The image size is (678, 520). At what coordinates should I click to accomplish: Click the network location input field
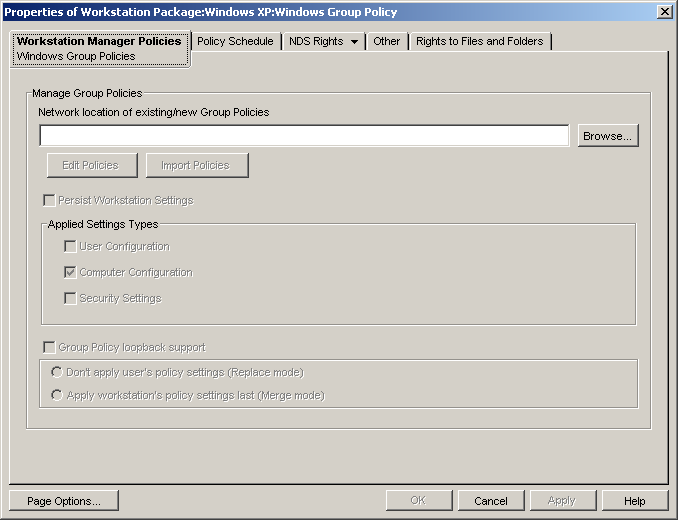tap(304, 136)
